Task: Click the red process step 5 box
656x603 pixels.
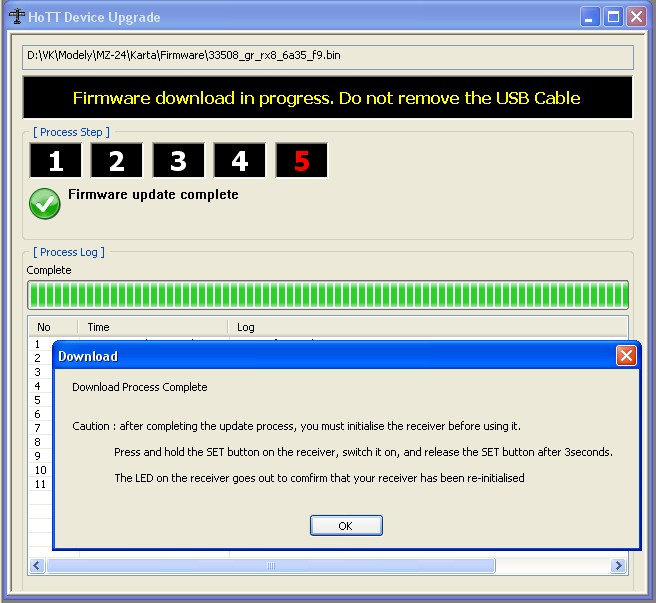Action: tap(301, 161)
